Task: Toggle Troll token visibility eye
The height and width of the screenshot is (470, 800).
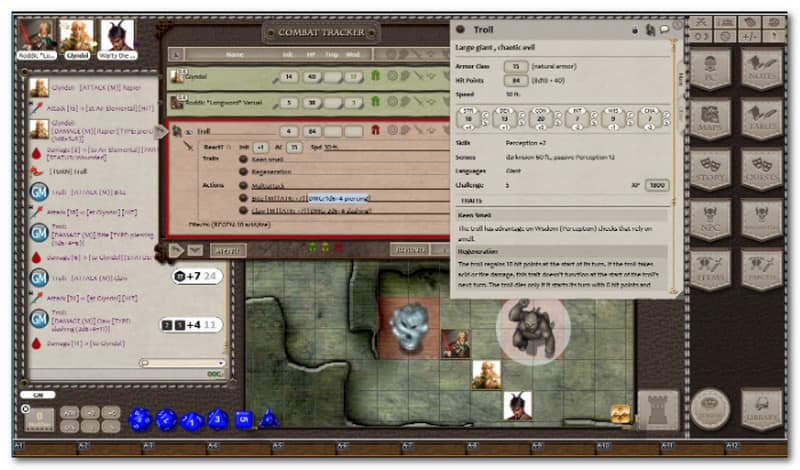Action: tap(189, 132)
